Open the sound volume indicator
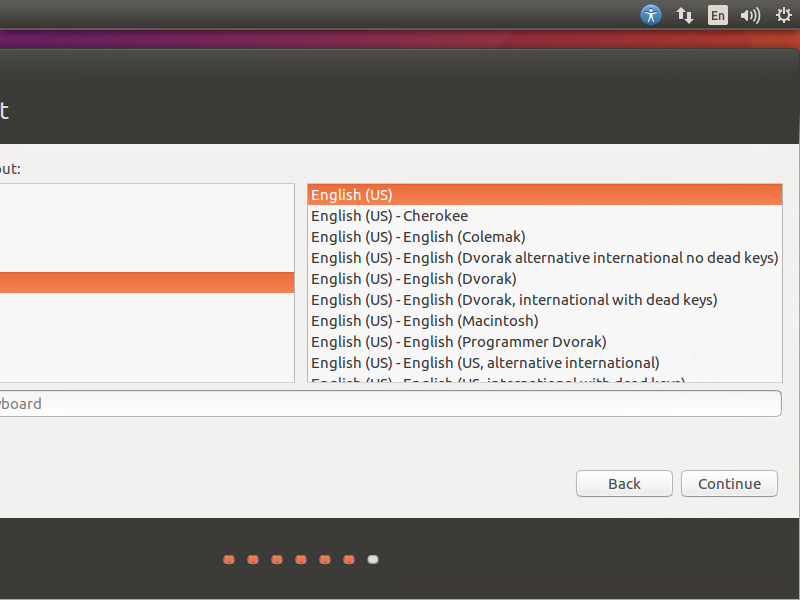 click(750, 15)
